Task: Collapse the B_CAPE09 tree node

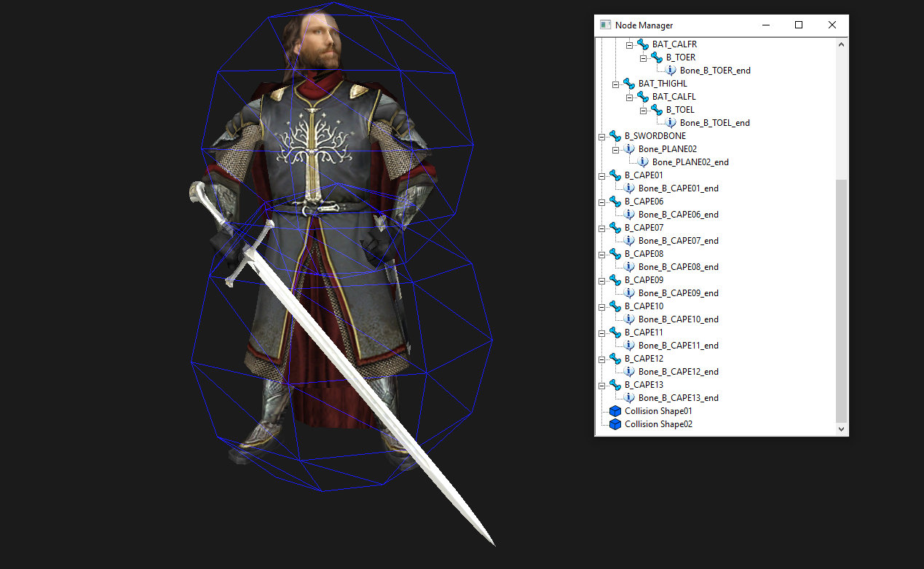Action: click(x=601, y=280)
